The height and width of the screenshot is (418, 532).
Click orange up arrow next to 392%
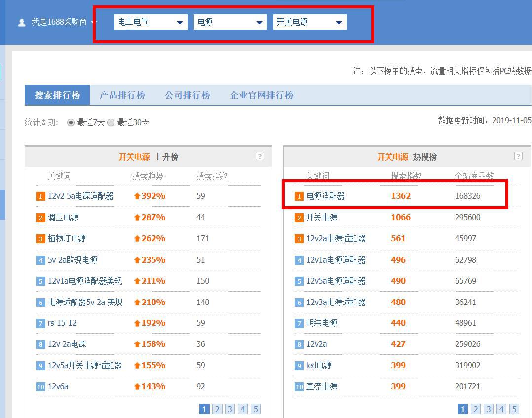click(x=137, y=196)
